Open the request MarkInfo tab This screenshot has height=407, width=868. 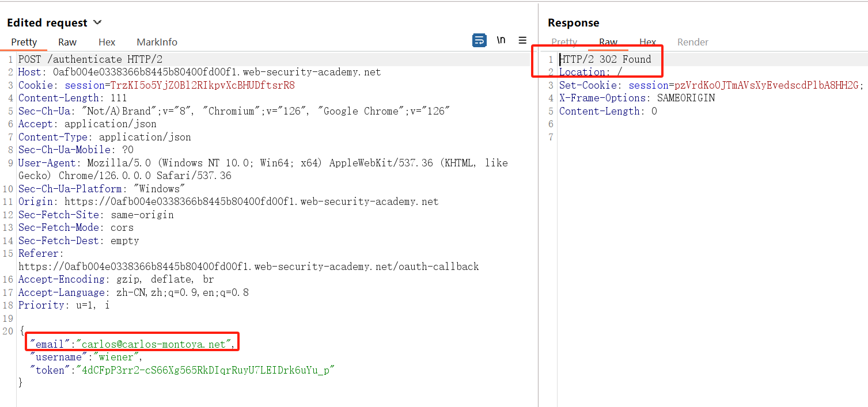click(x=157, y=42)
